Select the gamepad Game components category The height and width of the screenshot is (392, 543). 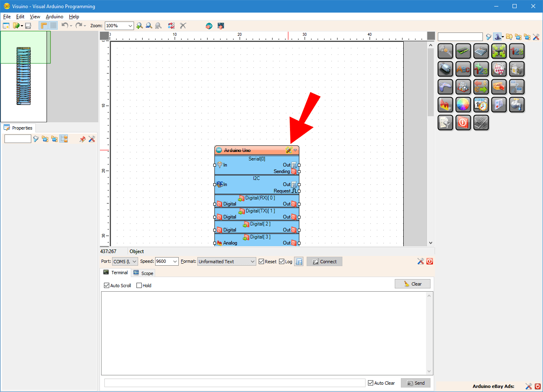pyautogui.click(x=445, y=87)
